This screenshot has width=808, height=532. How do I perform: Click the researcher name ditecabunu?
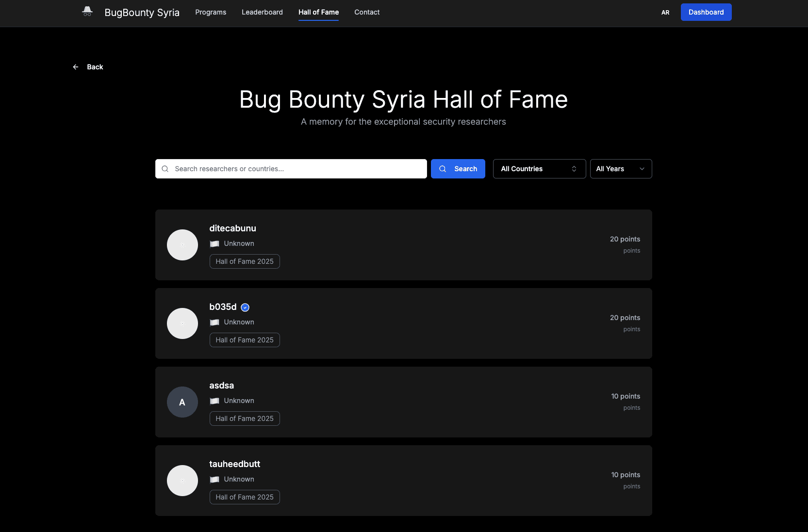[x=233, y=228]
